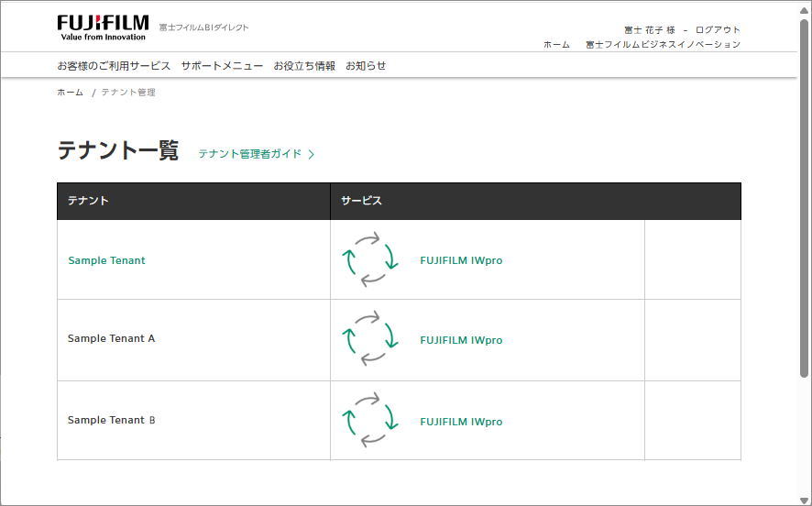This screenshot has height=506, width=812.
Task: Click IWpro cycle icon in Sample Tenant A row
Action: click(370, 339)
